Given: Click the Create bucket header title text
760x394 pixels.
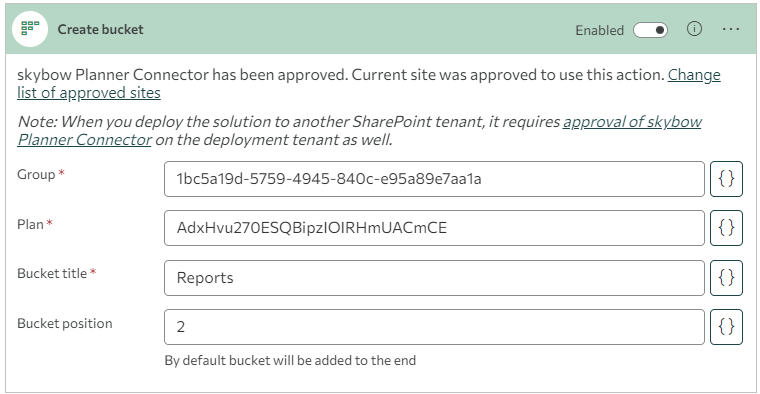Looking at the screenshot, I should tap(100, 30).
